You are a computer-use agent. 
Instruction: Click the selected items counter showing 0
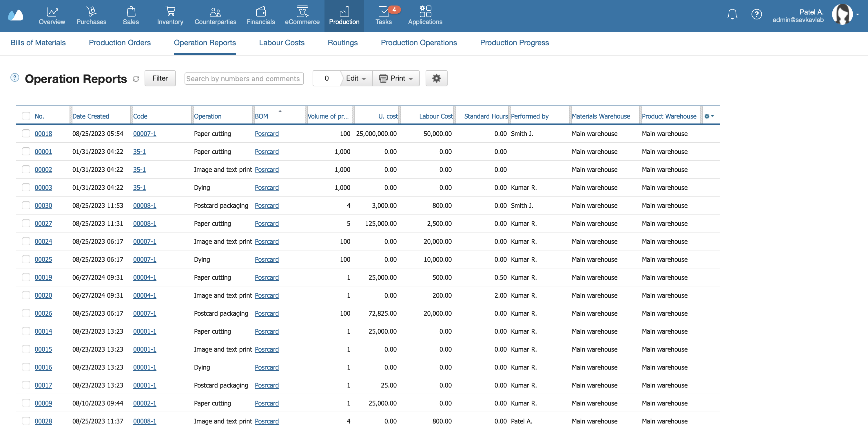[x=327, y=78]
